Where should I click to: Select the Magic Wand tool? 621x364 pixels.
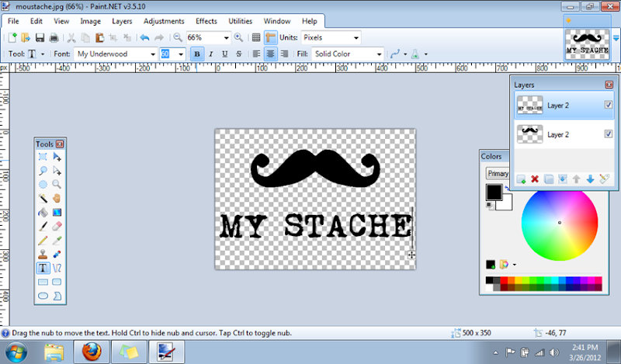click(x=43, y=198)
